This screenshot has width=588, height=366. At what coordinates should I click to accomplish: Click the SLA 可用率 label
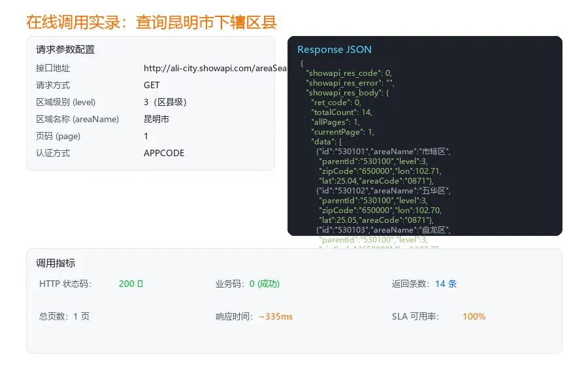point(416,316)
